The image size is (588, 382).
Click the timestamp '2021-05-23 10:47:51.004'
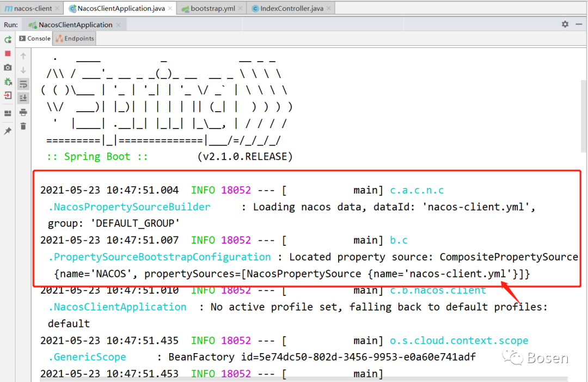tap(109, 190)
